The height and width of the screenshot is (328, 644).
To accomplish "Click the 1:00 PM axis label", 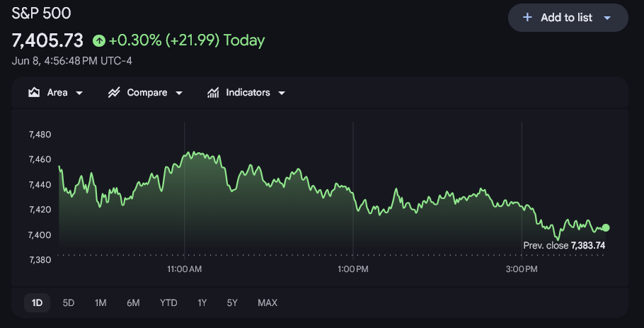I will (x=353, y=269).
